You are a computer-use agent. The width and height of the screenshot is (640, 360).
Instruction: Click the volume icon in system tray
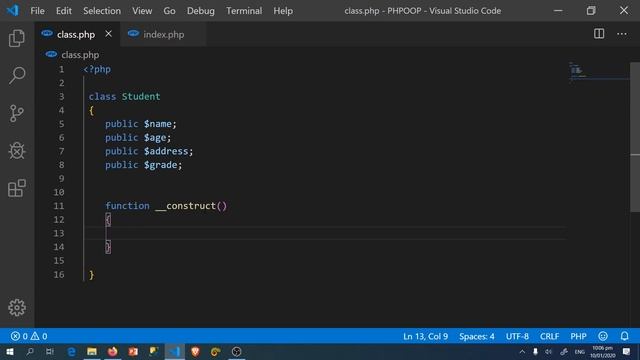(549, 351)
